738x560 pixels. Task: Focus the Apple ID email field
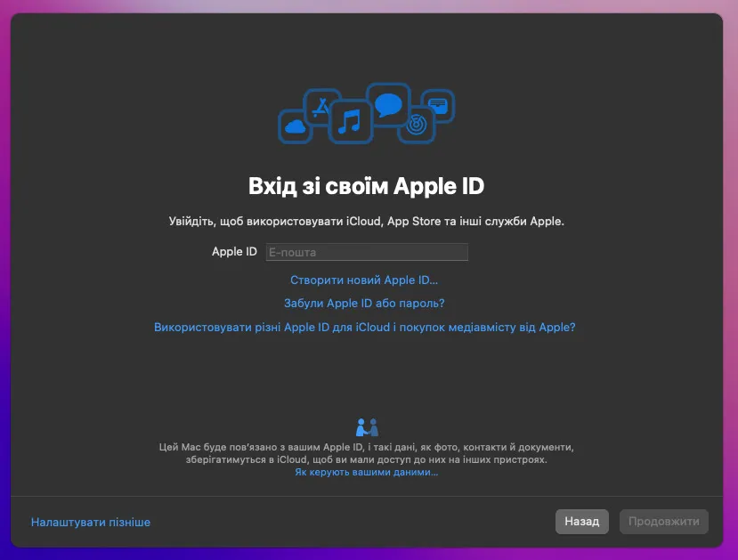(367, 252)
